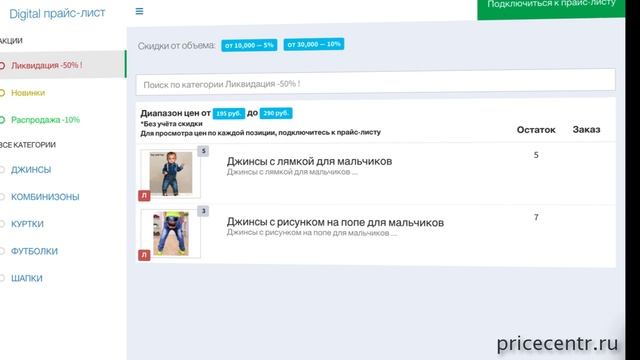Choose the ДЖИНСЫ category
Viewport: 640px width, 360px height.
point(31,169)
